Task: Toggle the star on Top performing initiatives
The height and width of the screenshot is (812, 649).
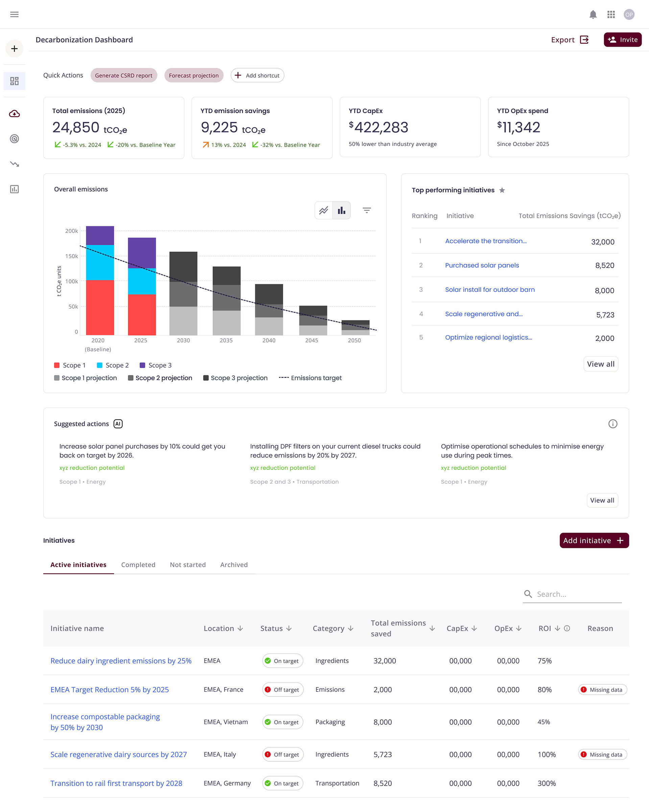Action: (502, 191)
